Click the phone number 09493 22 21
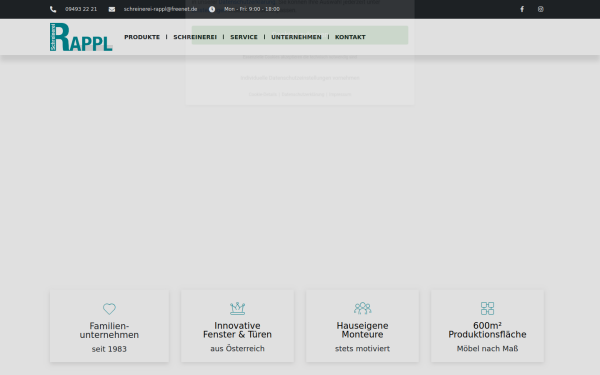 point(81,9)
